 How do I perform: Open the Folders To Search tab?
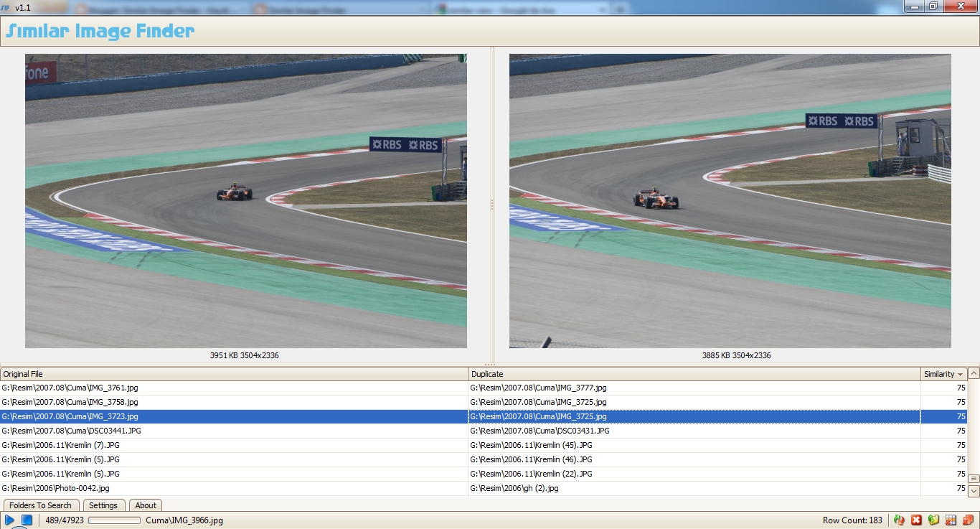click(x=41, y=505)
